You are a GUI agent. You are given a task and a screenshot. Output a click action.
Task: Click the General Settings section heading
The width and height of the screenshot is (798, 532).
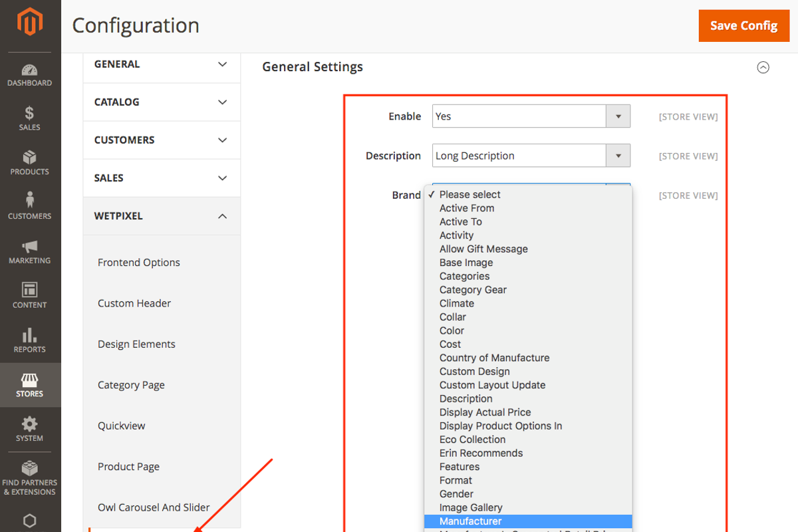point(313,67)
